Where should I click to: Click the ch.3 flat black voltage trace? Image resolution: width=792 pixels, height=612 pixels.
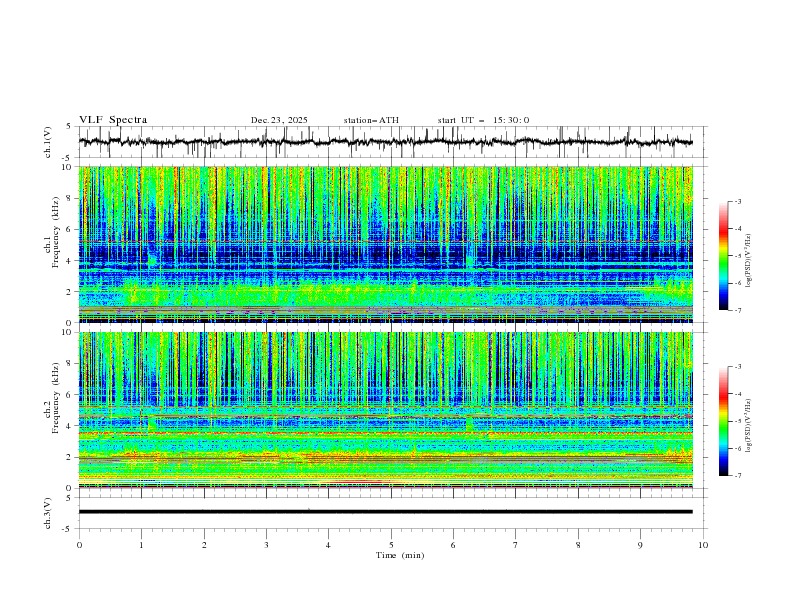(385, 512)
